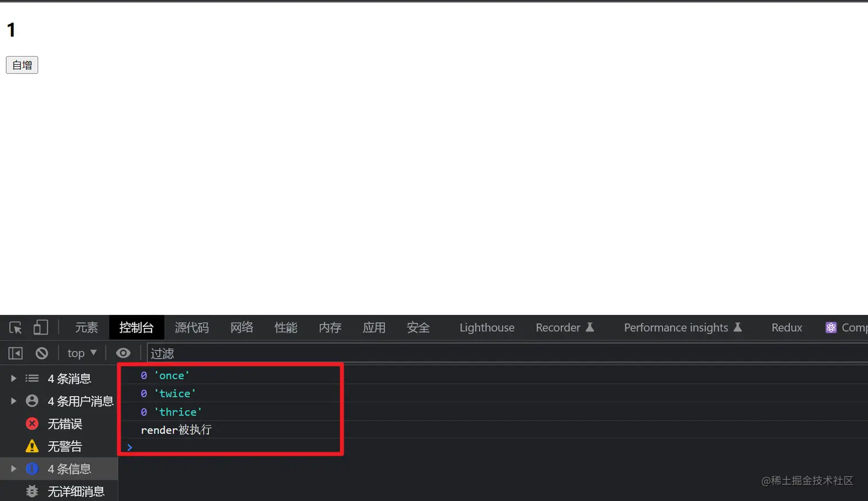Viewport: 868px width, 501px height.
Task: Toggle the console sidebar icon
Action: (15, 353)
